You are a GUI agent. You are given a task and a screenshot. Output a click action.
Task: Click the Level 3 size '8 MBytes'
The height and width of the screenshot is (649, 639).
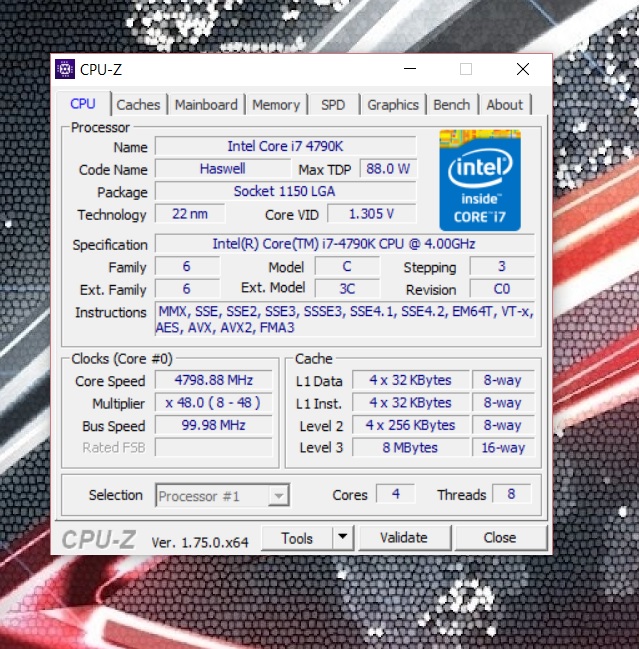coord(411,447)
